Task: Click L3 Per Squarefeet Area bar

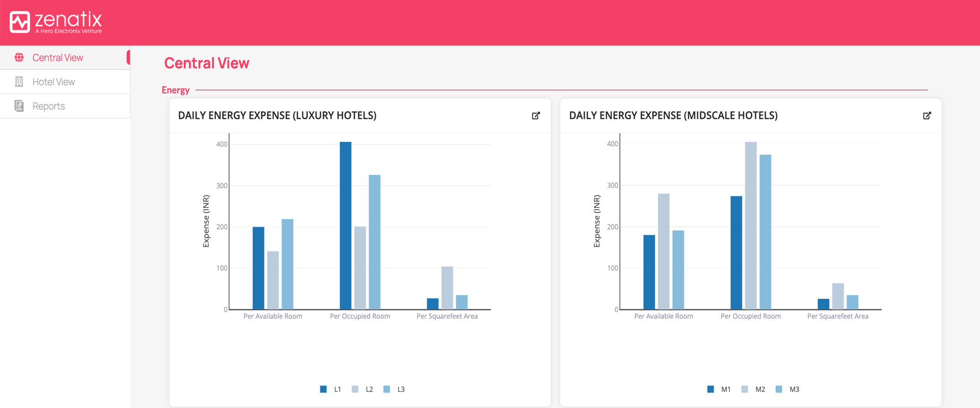Action: coord(461,302)
